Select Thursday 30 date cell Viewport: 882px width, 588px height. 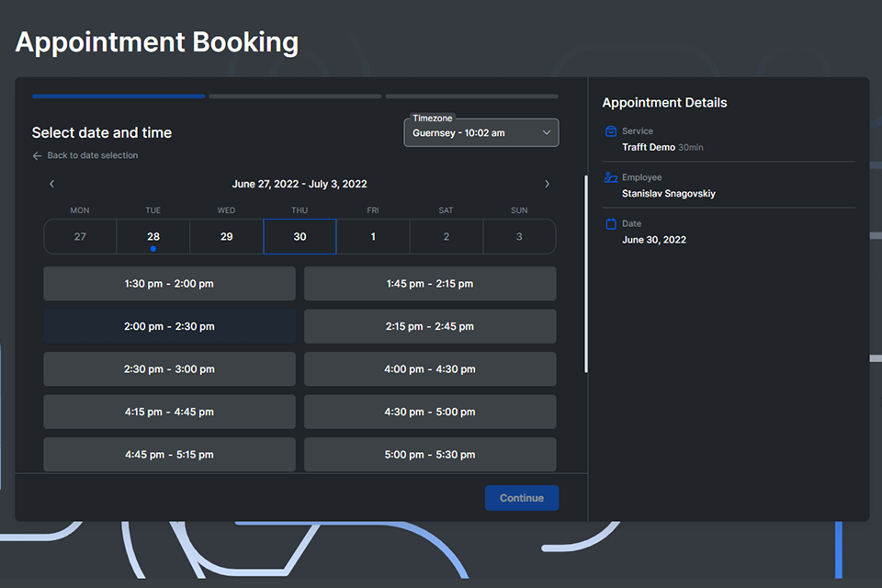(x=300, y=236)
